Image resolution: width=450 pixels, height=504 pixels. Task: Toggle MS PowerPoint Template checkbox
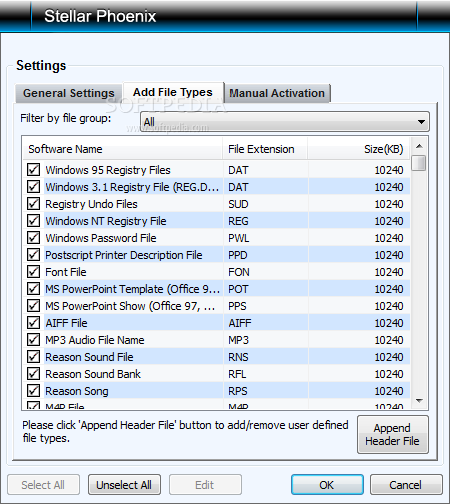point(33,289)
